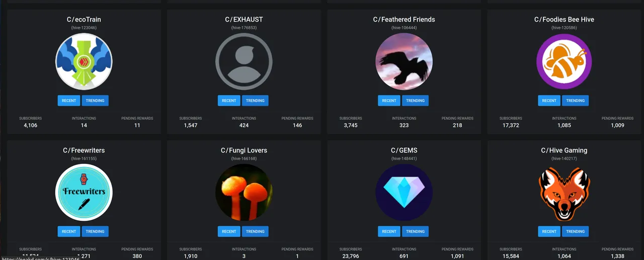This screenshot has height=260, width=644.
Task: Select the Foodies Bee Hive bee logo
Action: pyautogui.click(x=564, y=61)
